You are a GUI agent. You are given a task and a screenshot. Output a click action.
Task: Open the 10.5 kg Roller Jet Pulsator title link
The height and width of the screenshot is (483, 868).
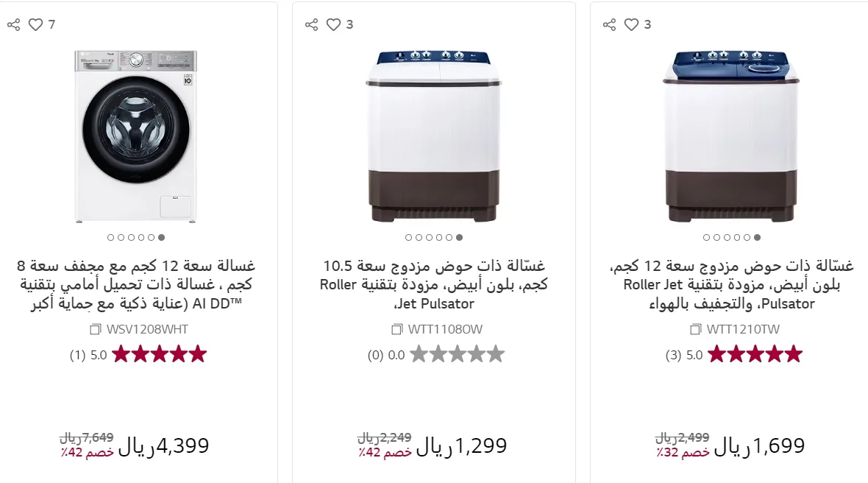434,284
